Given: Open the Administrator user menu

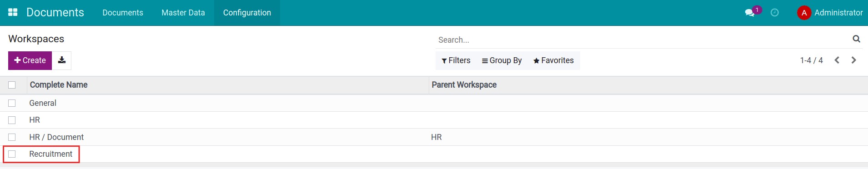Looking at the screenshot, I should point(830,13).
